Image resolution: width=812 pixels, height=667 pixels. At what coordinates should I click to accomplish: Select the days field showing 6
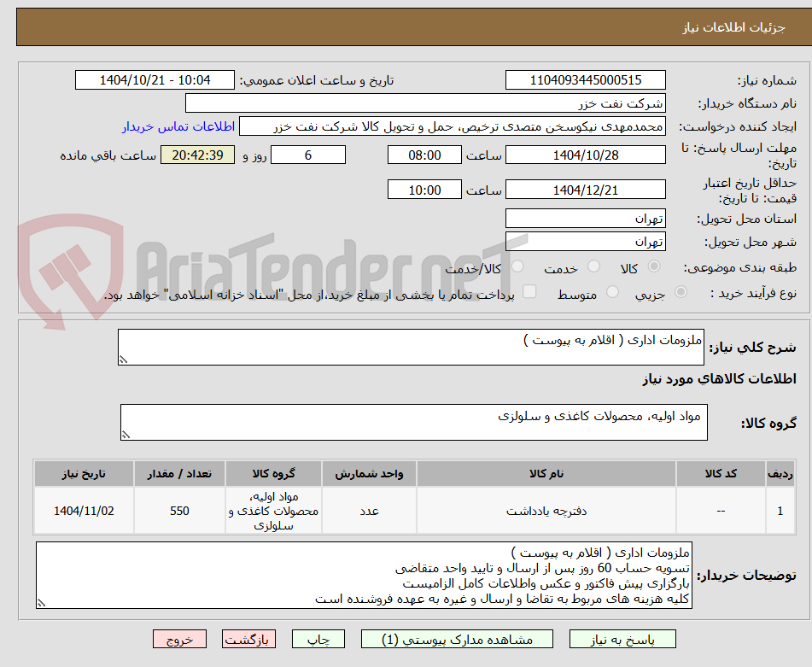(x=307, y=155)
